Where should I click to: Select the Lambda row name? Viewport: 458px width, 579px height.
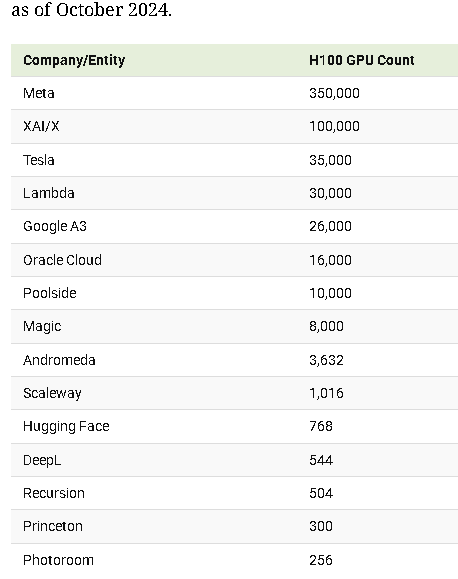(49, 193)
